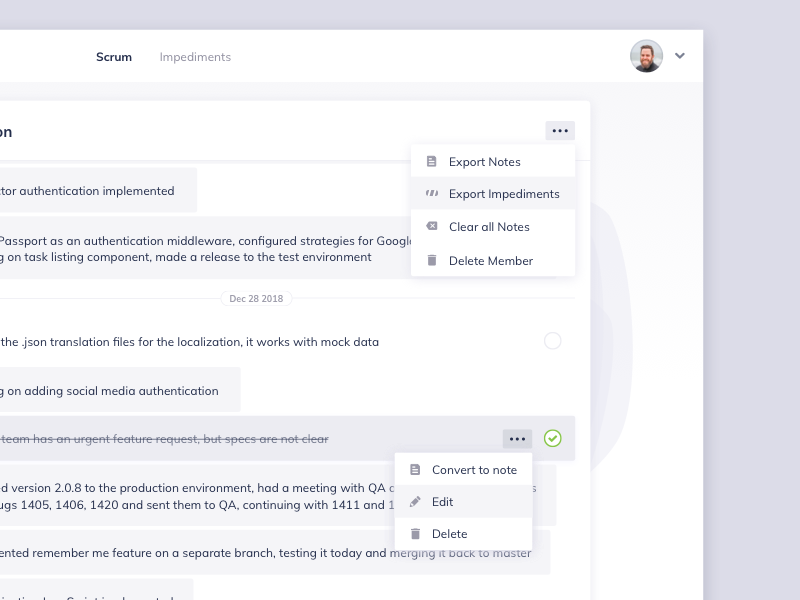The width and height of the screenshot is (800, 600).
Task: Switch to the Scrum tab
Action: [x=114, y=57]
